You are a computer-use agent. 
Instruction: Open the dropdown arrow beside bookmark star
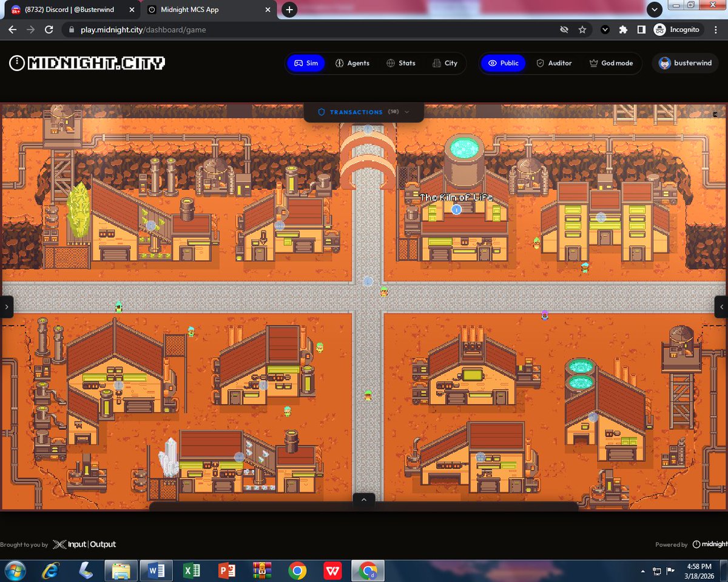click(605, 29)
